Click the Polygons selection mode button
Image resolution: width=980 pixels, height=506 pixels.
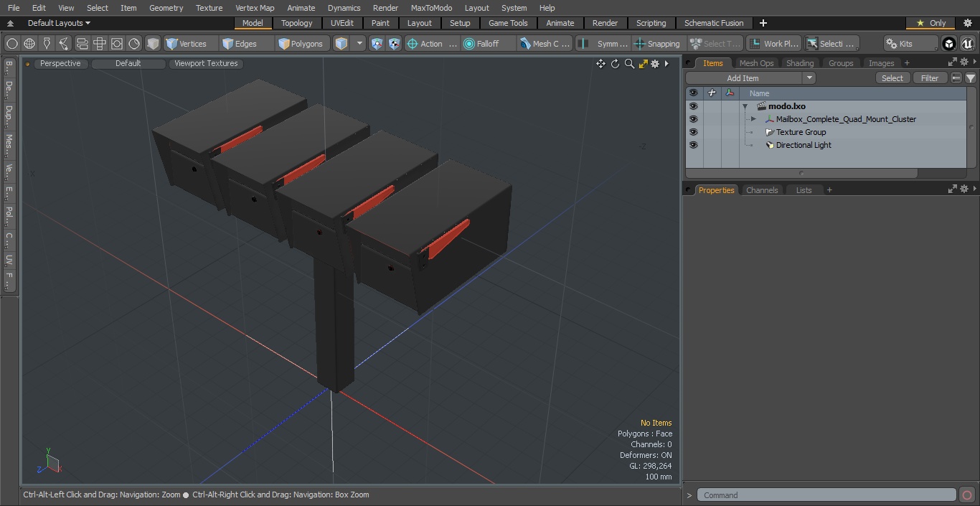pos(303,44)
